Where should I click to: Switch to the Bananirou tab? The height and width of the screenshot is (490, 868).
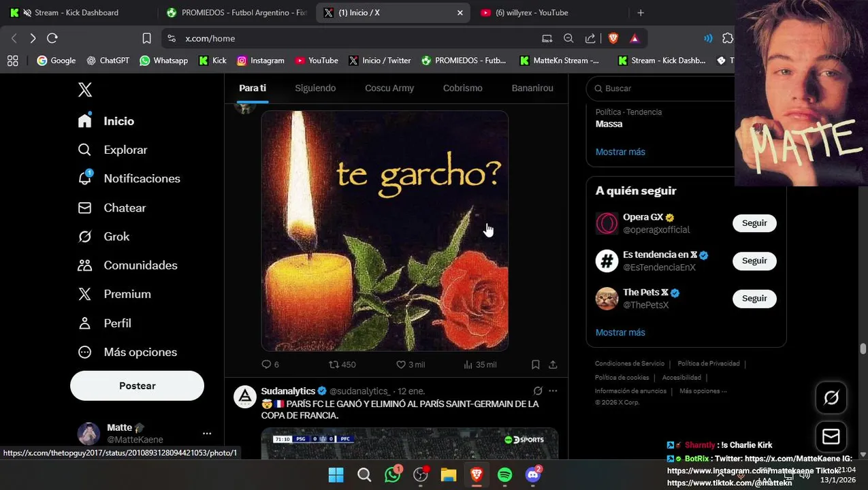(532, 88)
